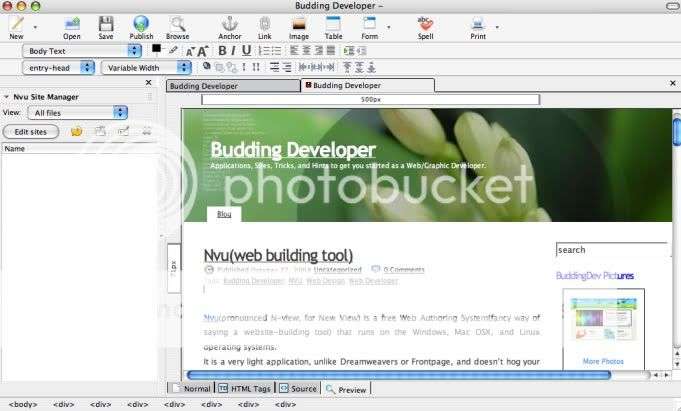Open the New button dropdown arrow
Image resolution: width=681 pixels, height=411 pixels.
pyautogui.click(x=35, y=27)
